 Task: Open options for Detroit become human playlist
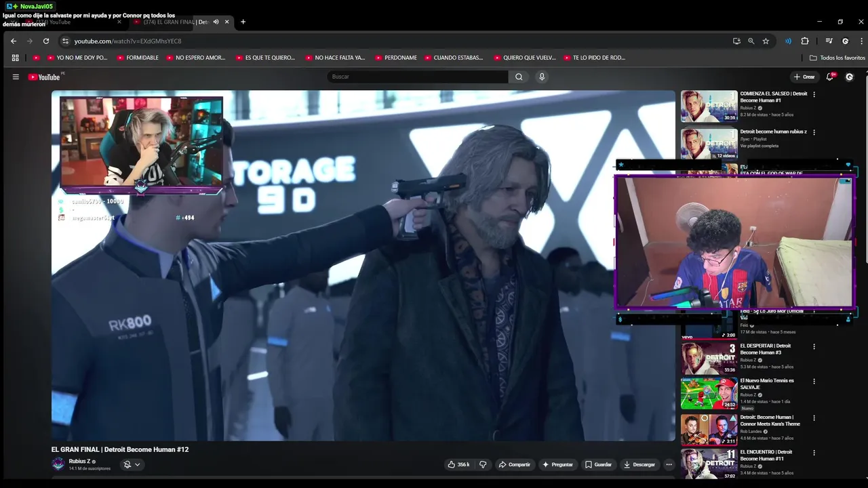(814, 132)
